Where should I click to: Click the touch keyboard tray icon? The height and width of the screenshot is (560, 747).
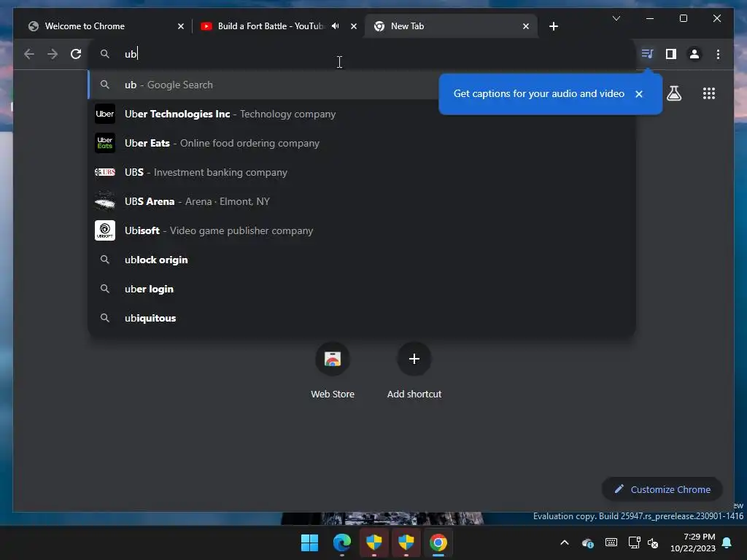pyautogui.click(x=611, y=542)
